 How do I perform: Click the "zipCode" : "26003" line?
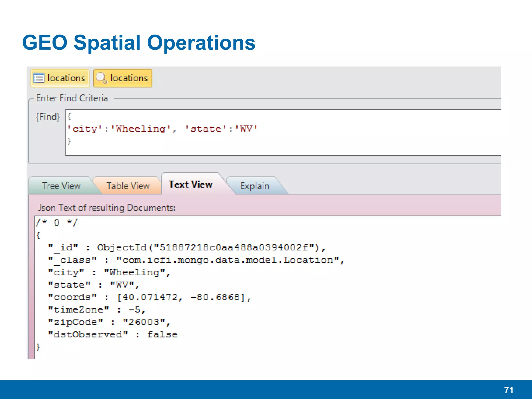[x=109, y=322]
